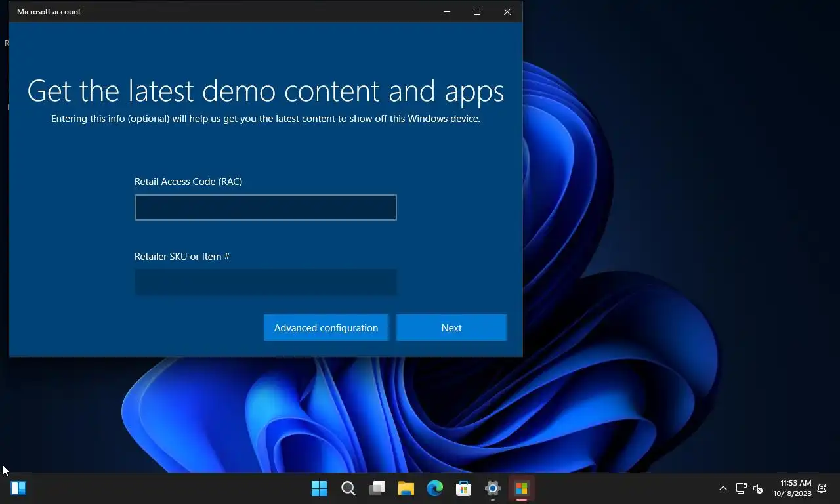Maximize the Microsoft account window
The height and width of the screenshot is (504, 840).
tap(477, 12)
